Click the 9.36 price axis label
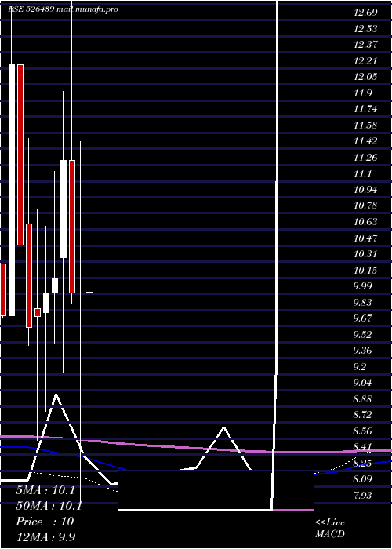The height and width of the screenshot is (549, 392). (x=363, y=351)
